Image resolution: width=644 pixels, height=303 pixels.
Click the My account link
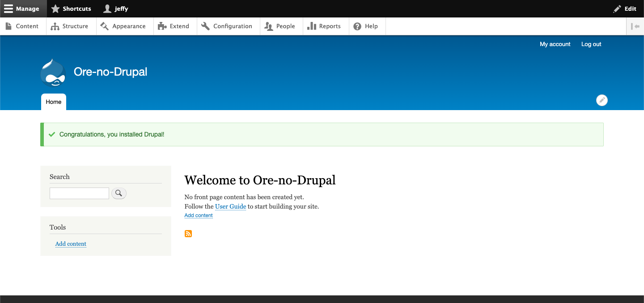coord(555,44)
